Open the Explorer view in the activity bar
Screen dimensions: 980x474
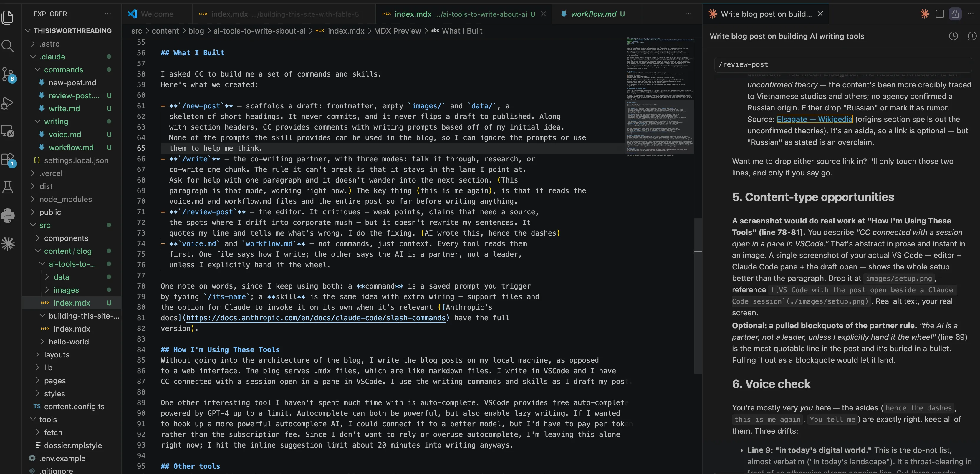[x=8, y=17]
